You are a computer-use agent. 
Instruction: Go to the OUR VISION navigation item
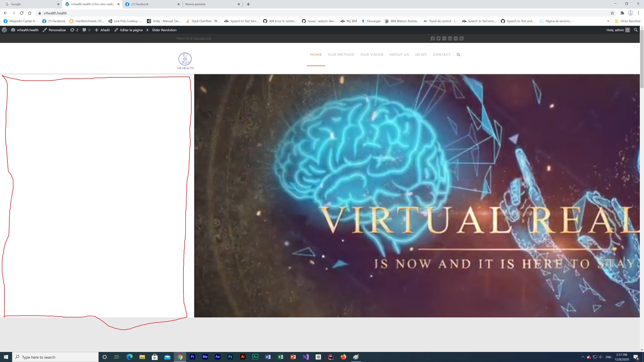(372, 54)
